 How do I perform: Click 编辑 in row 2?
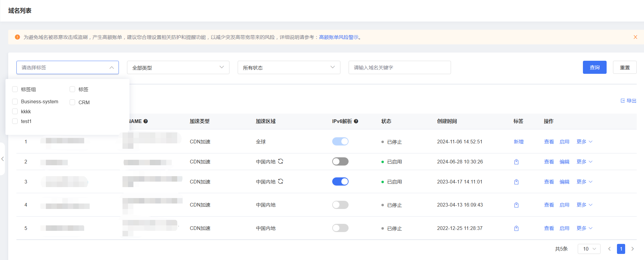pyautogui.click(x=564, y=162)
